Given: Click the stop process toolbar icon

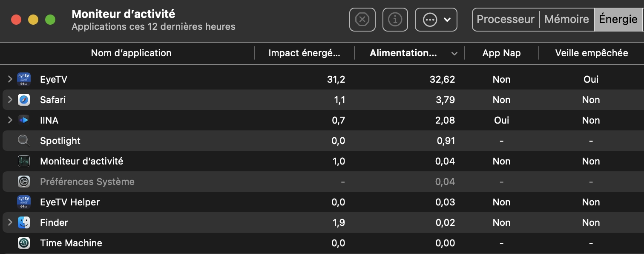Looking at the screenshot, I should click(362, 20).
